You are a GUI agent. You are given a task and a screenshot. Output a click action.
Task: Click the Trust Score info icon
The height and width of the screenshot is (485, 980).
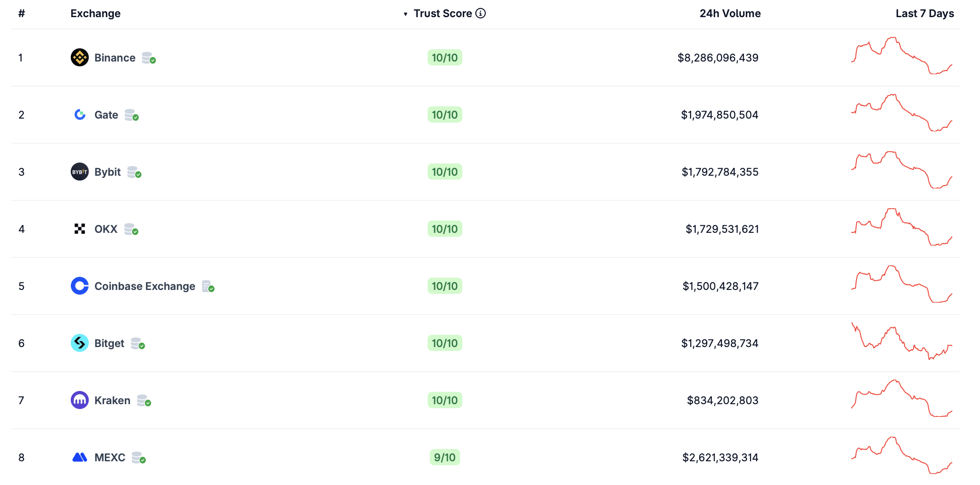[x=481, y=14]
